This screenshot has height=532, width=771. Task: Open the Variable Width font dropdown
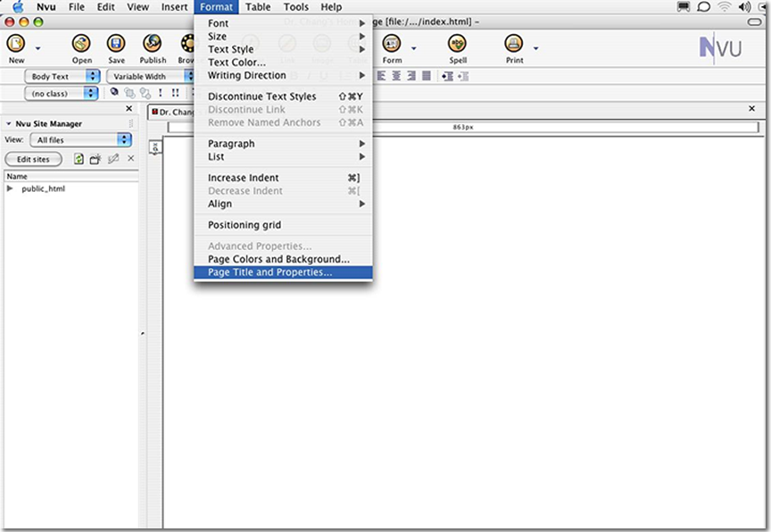[151, 76]
